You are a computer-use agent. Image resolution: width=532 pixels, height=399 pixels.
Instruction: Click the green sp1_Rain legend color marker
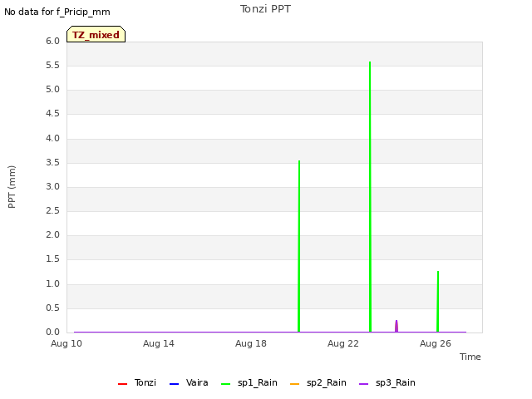tap(225, 384)
